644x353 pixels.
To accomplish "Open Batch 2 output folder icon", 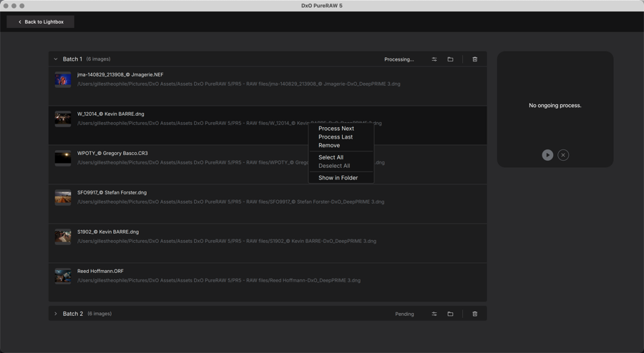I will [x=450, y=314].
